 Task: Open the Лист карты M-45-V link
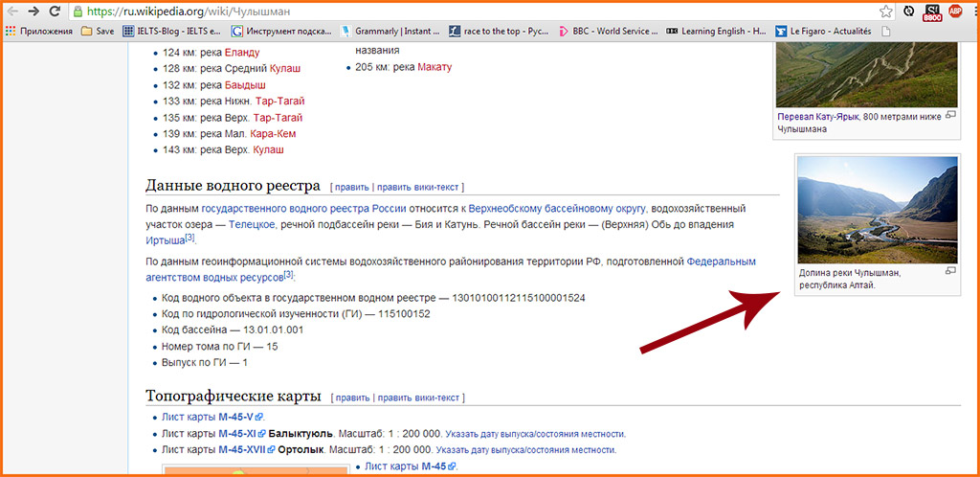(x=211, y=417)
